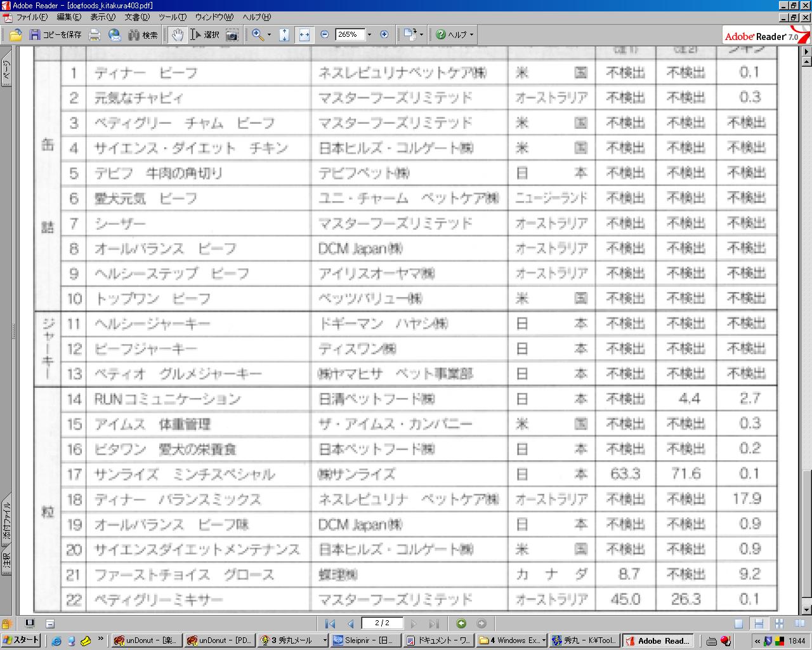
Task: Click the previous view green arrow
Action: [x=461, y=623]
